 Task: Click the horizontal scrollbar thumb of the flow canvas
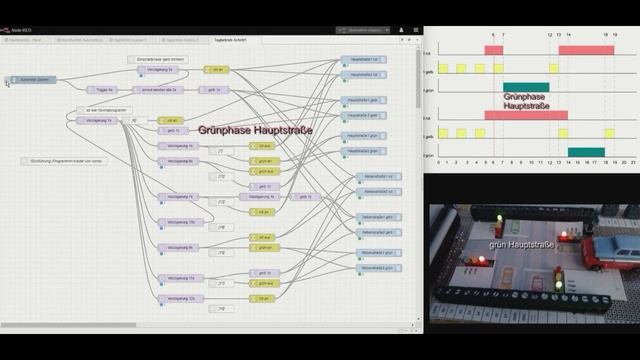[68, 325]
